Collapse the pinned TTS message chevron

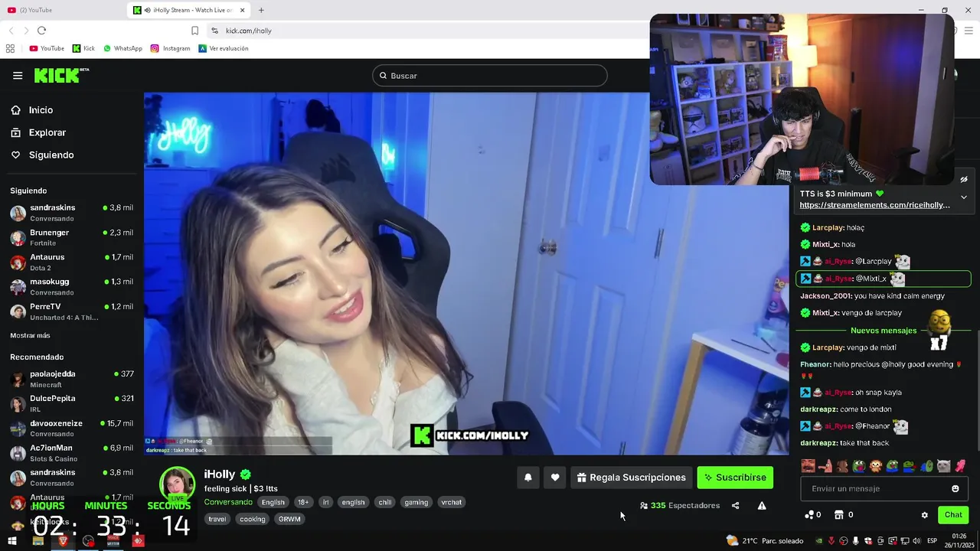tap(964, 197)
